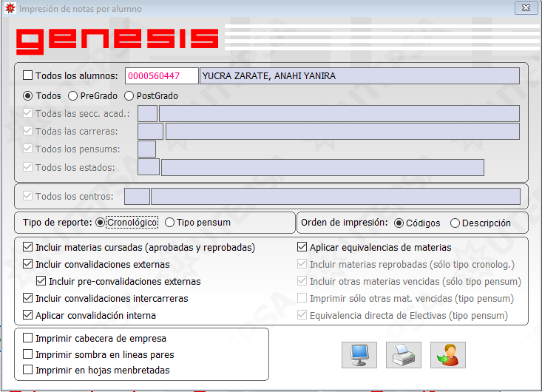Select Cronológico report type
Viewport: 542px width, 392px height.
pyautogui.click(x=101, y=223)
